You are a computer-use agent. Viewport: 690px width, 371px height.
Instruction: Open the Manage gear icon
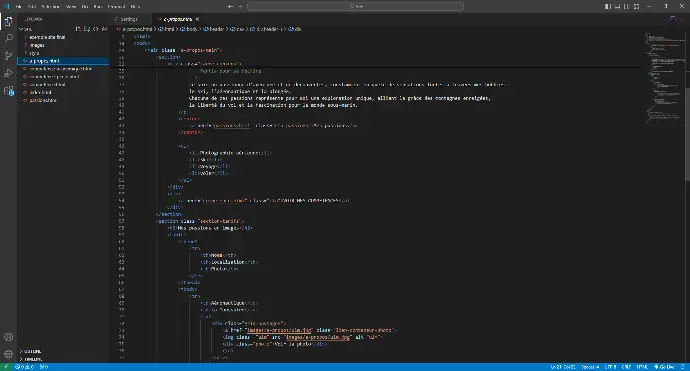(x=8, y=354)
